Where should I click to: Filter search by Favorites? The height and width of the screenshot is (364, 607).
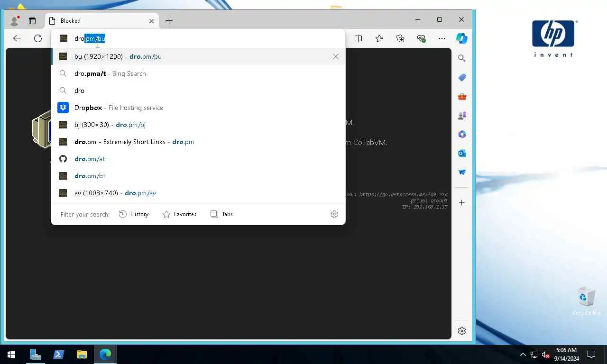pos(179,214)
